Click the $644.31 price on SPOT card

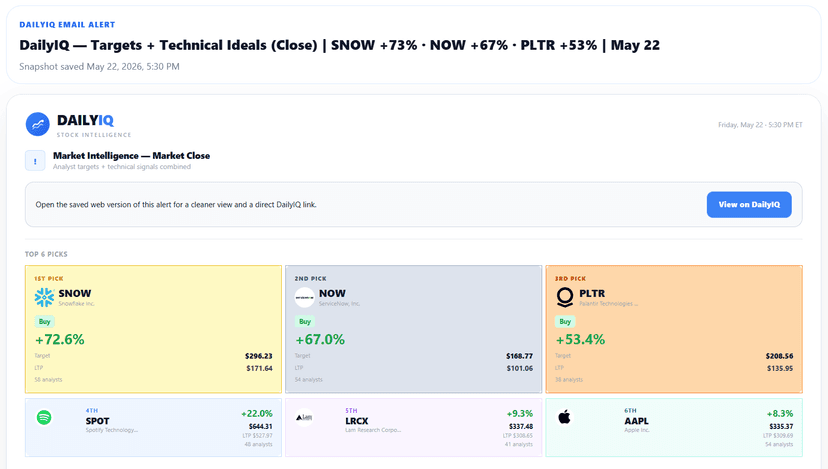coord(261,426)
